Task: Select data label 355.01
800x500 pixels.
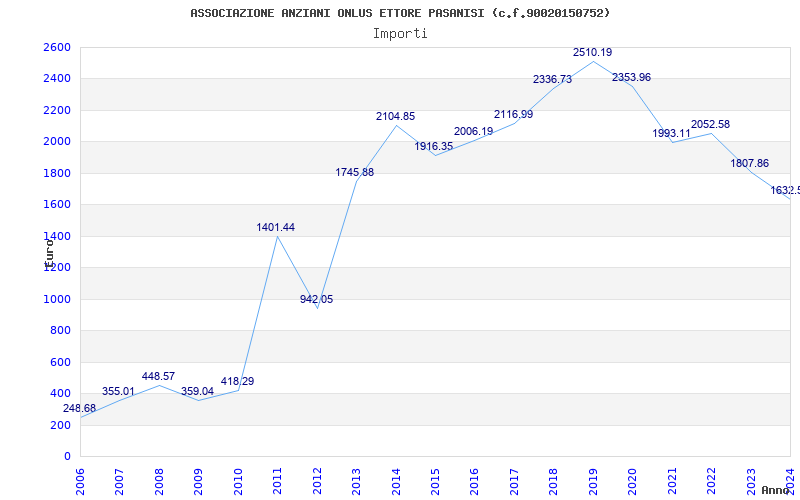Action: (x=118, y=391)
